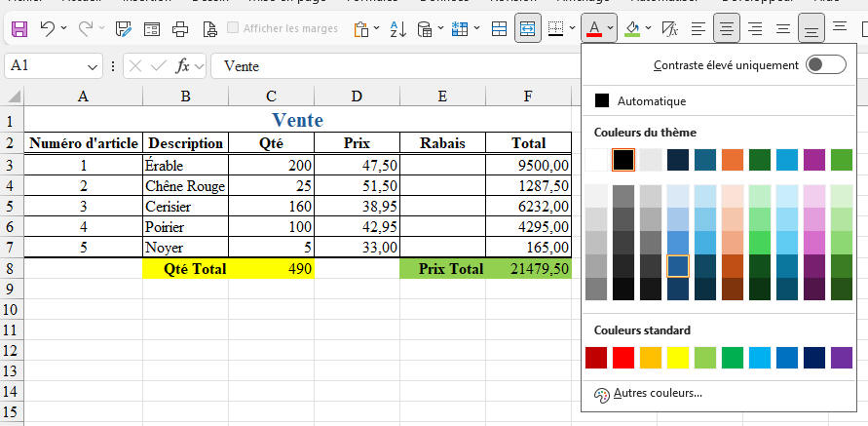Viewport: 868px width, 426px height.
Task: Select the 21479,50 total cell
Action: click(x=529, y=269)
